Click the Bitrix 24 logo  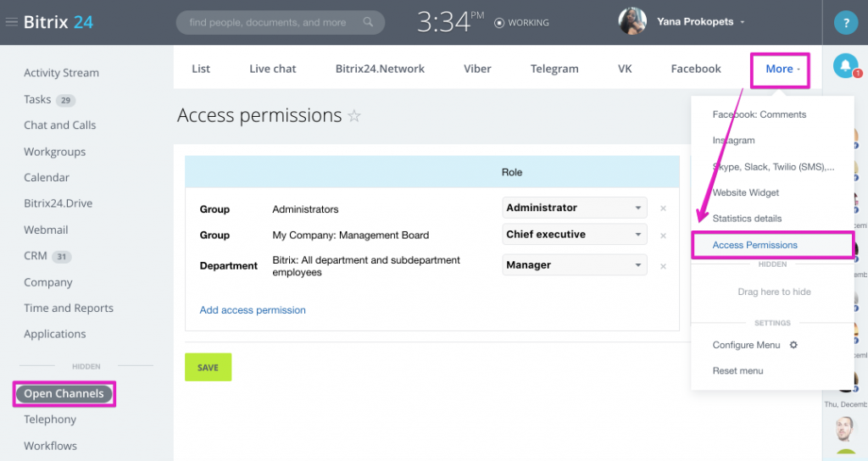coord(58,22)
